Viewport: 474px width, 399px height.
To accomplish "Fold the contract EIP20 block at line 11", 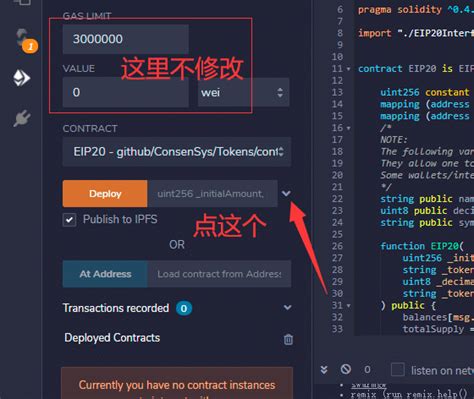I will (x=349, y=69).
